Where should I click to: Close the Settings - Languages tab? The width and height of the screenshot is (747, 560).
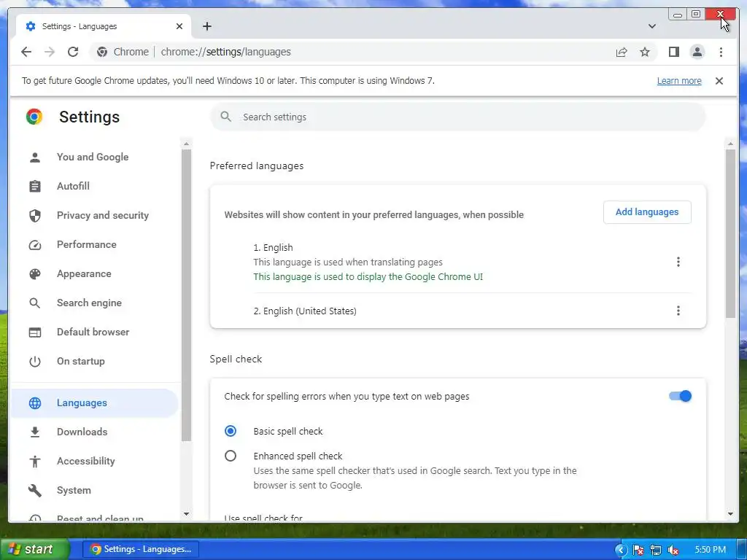(x=179, y=26)
